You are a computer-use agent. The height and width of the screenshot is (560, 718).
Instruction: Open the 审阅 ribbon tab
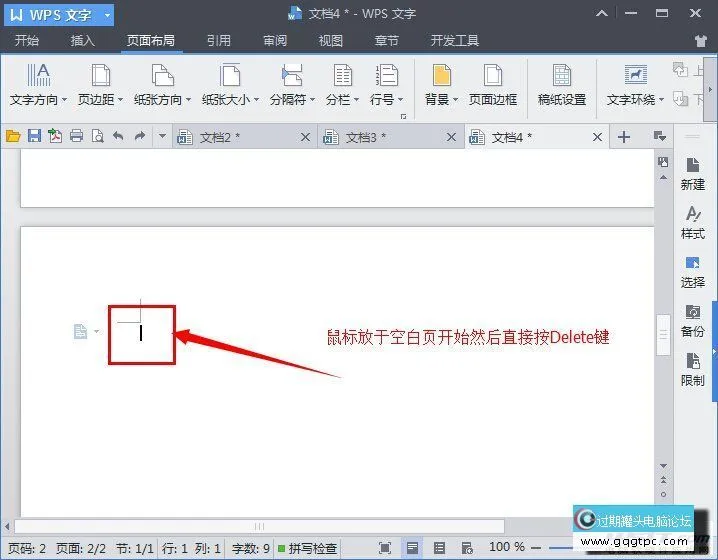pos(275,41)
